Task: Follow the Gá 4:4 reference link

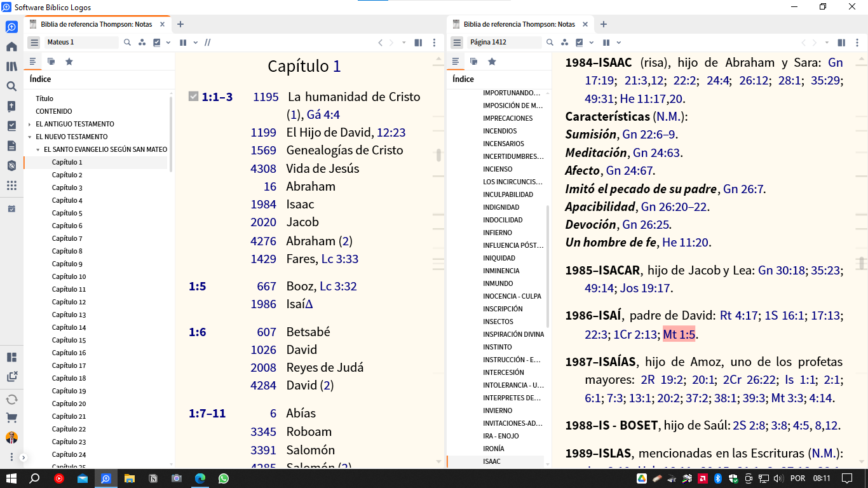Action: click(x=323, y=115)
